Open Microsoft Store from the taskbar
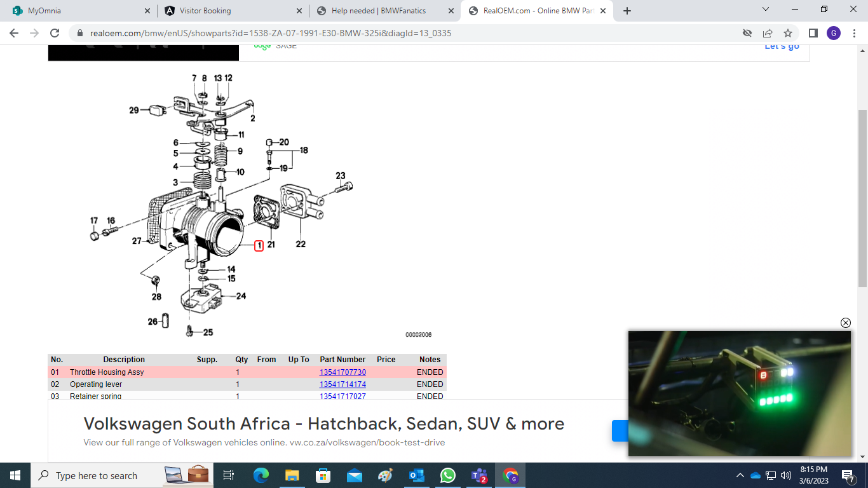868x488 pixels. [323, 475]
